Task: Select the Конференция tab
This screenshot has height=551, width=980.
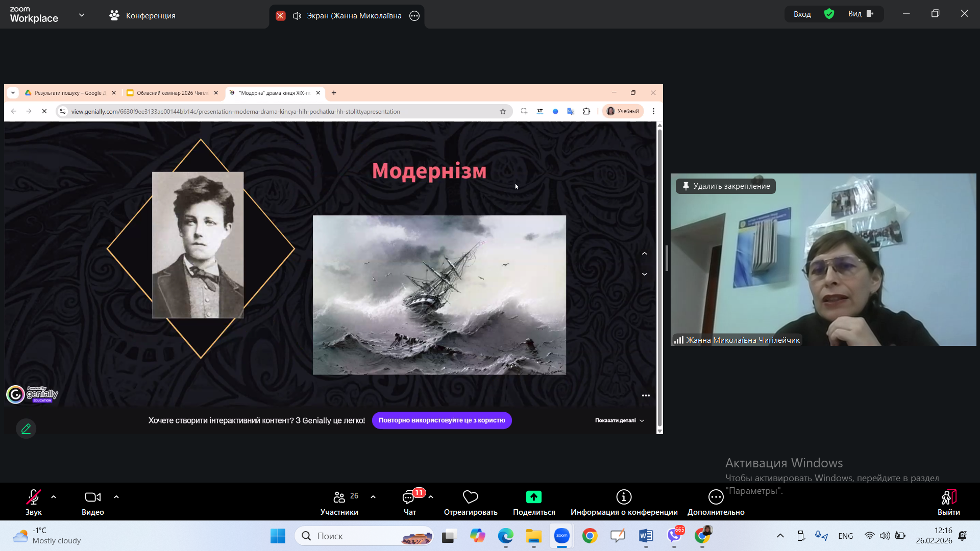Action: pos(142,15)
